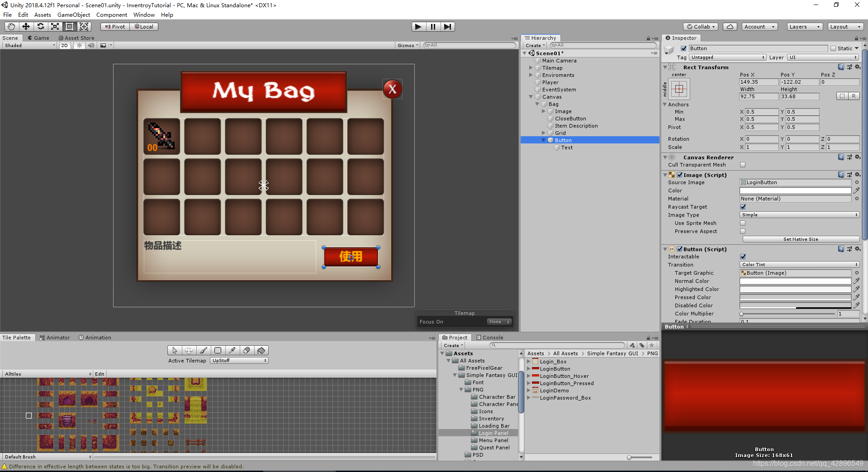This screenshot has width=868, height=472.
Task: Expand the Grid object in Hierarchy
Action: click(544, 133)
